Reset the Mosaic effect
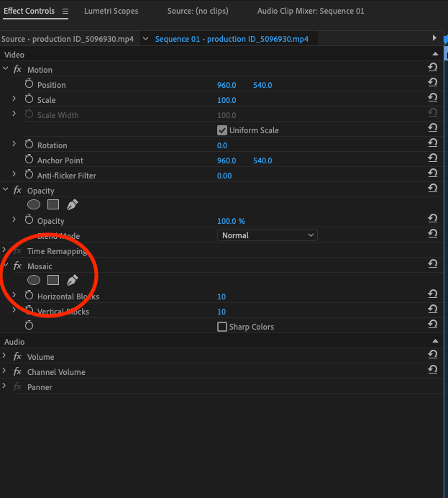448x498 pixels. [432, 264]
